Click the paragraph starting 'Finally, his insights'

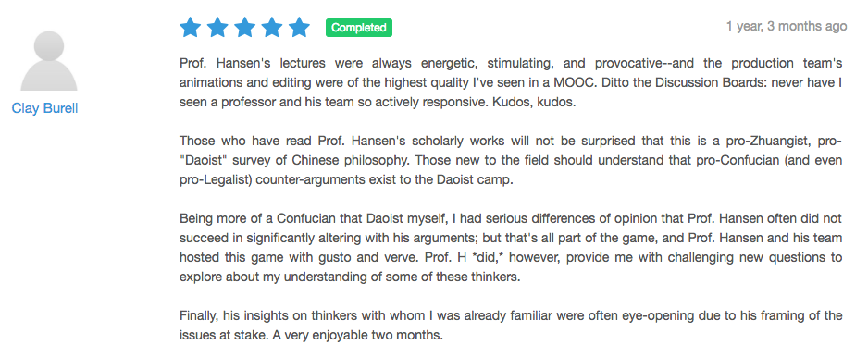(511, 326)
